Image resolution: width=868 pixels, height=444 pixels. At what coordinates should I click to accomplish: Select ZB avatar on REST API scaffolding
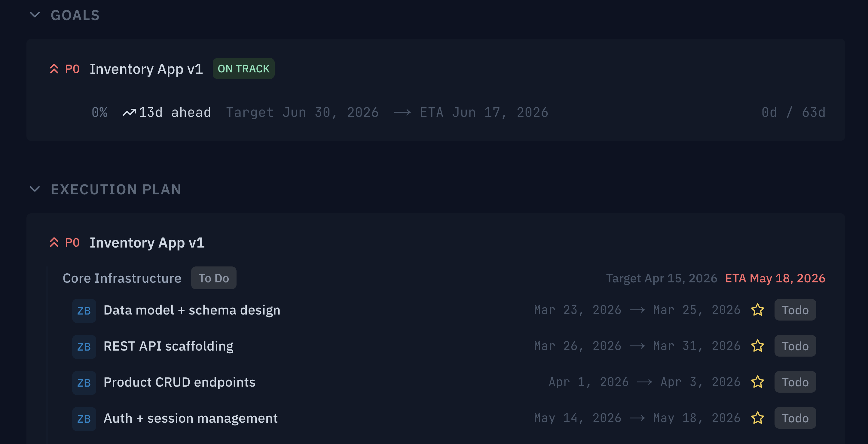pyautogui.click(x=84, y=346)
